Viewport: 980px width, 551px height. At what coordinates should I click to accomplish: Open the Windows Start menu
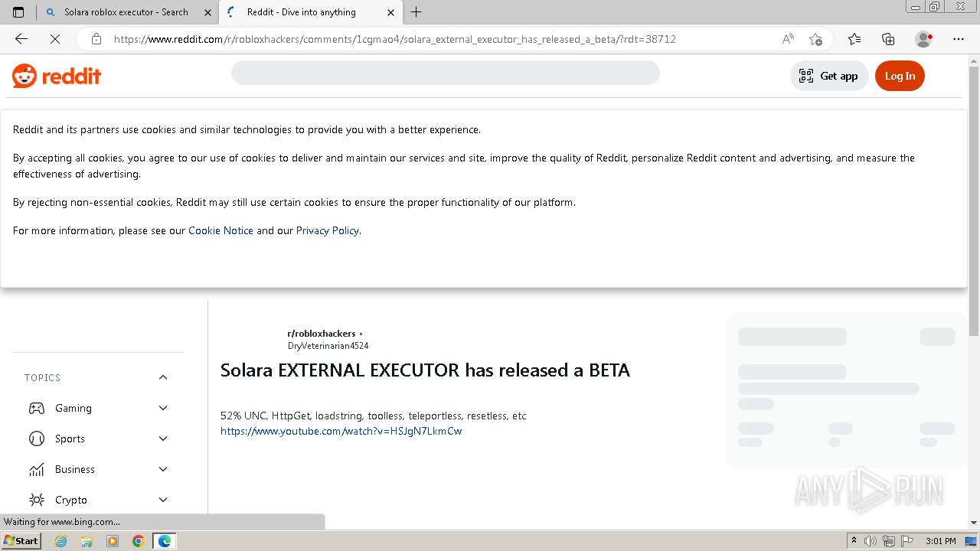tap(21, 541)
